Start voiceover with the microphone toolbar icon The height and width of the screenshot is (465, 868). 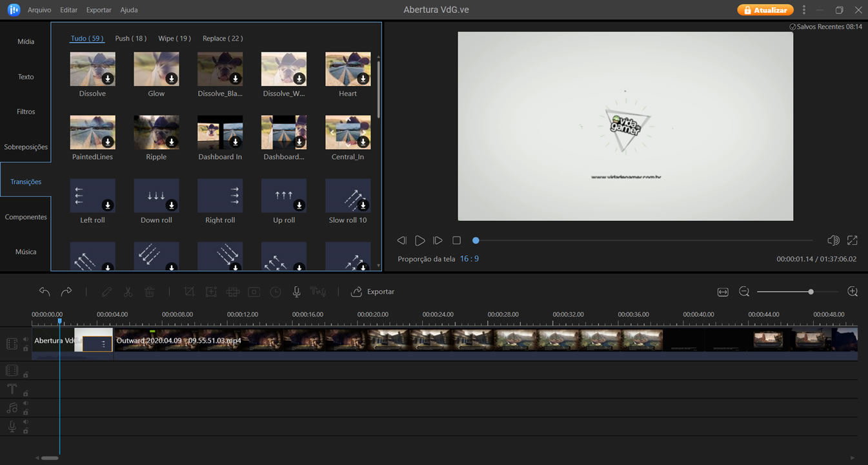pos(297,292)
